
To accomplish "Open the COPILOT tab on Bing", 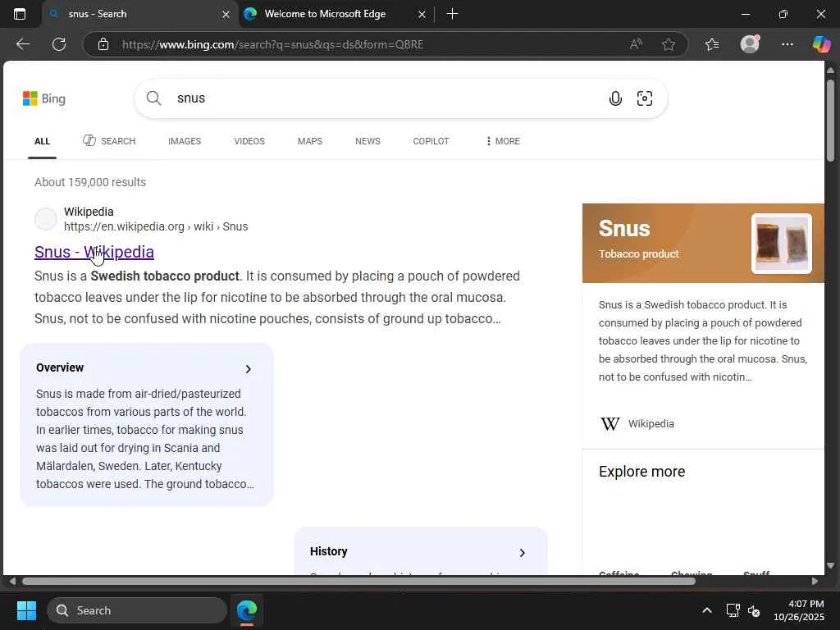I will tap(431, 141).
